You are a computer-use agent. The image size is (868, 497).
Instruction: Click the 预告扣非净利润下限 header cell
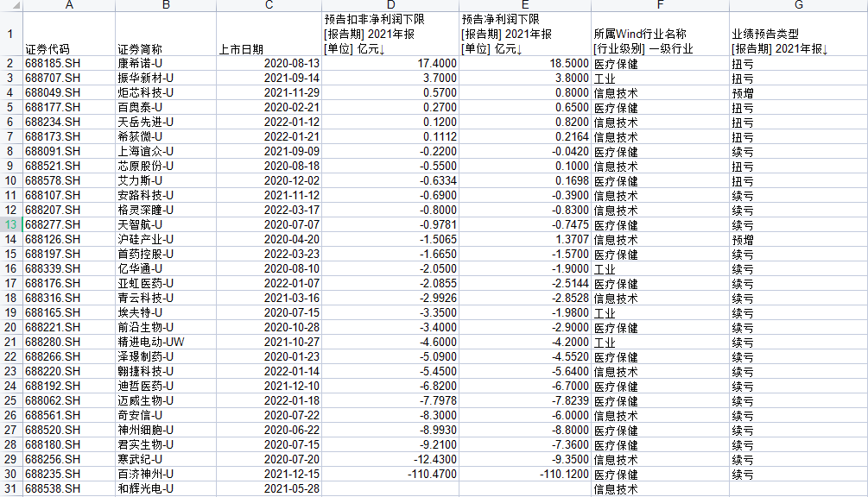point(390,33)
